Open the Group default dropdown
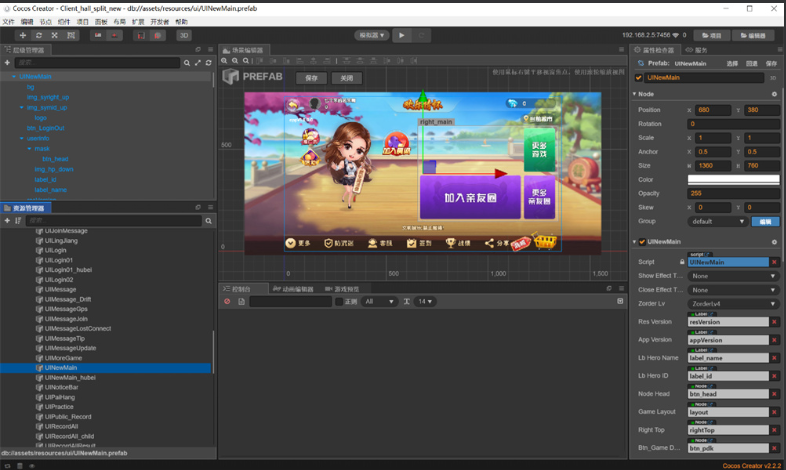The image size is (786, 470). click(x=717, y=221)
